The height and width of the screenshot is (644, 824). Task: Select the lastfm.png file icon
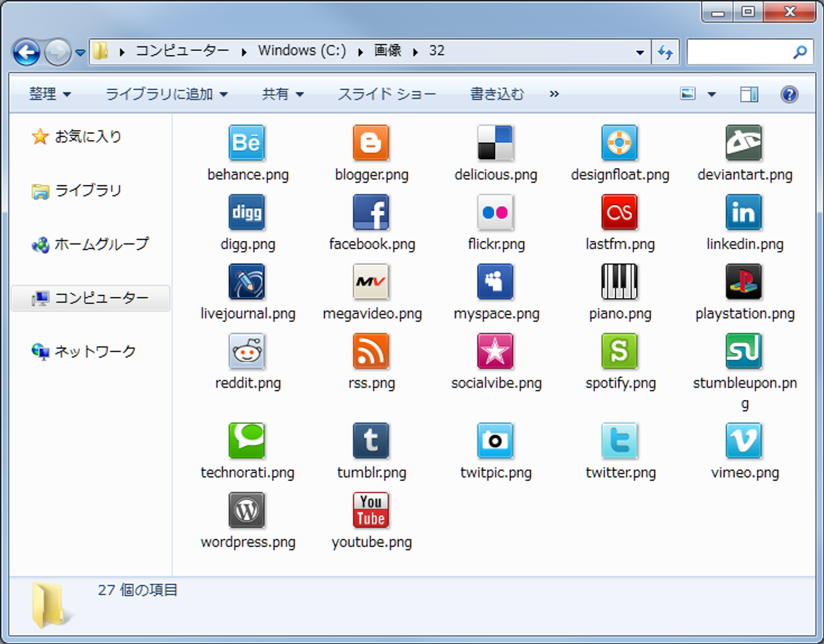619,212
